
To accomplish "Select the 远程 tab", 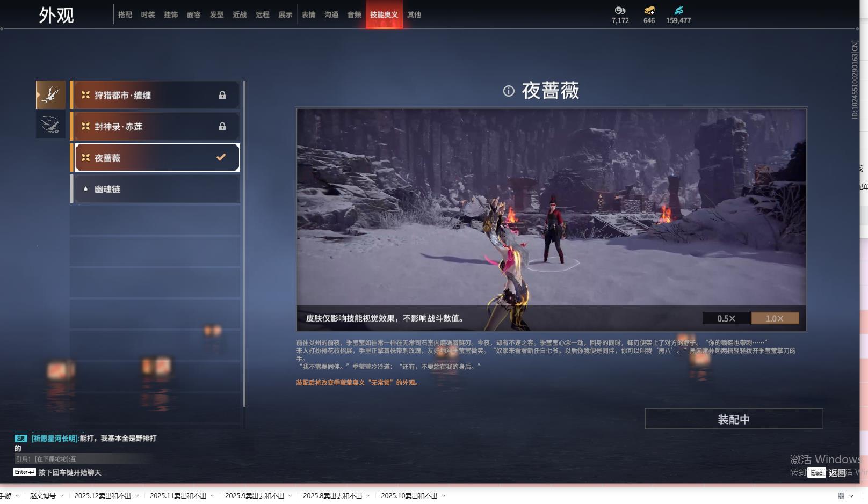I will pyautogui.click(x=263, y=15).
